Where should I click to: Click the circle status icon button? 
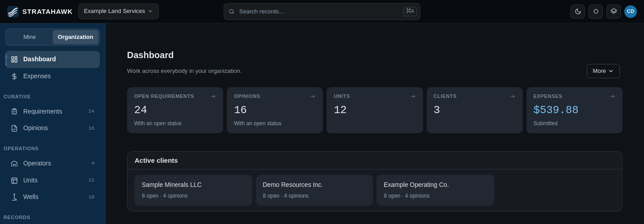coord(596,12)
